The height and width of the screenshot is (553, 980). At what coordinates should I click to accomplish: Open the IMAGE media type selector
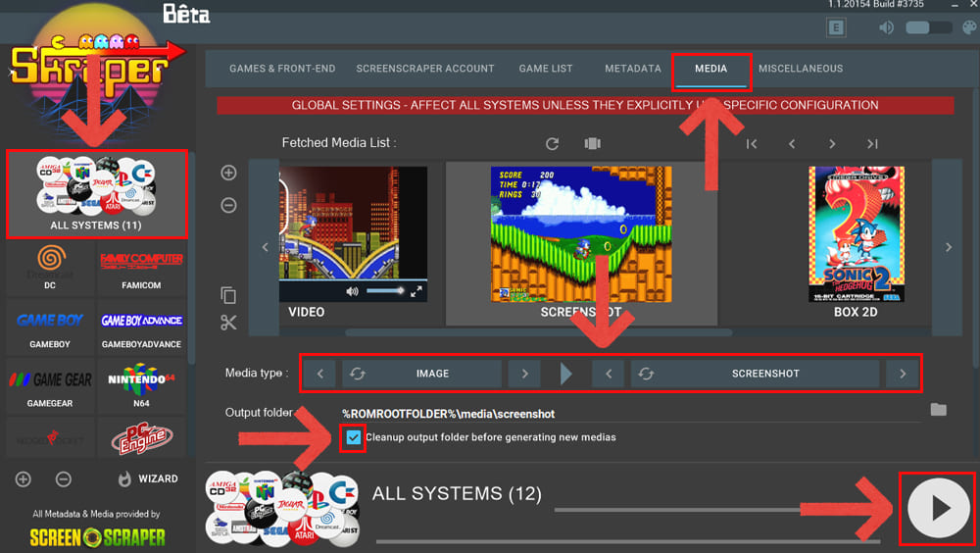click(421, 374)
